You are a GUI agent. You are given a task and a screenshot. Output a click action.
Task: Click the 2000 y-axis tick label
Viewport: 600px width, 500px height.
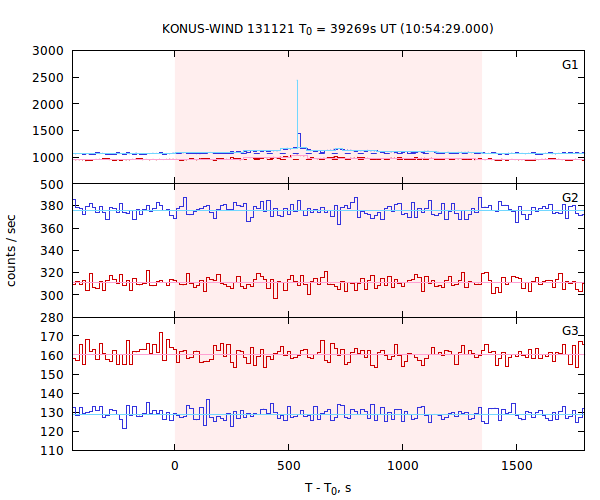click(48, 104)
